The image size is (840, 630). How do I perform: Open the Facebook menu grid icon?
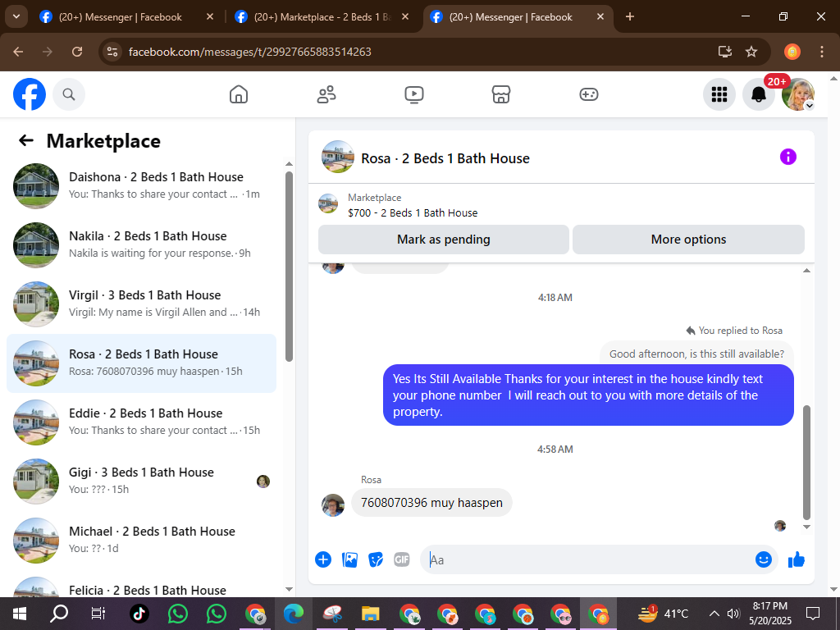click(719, 94)
